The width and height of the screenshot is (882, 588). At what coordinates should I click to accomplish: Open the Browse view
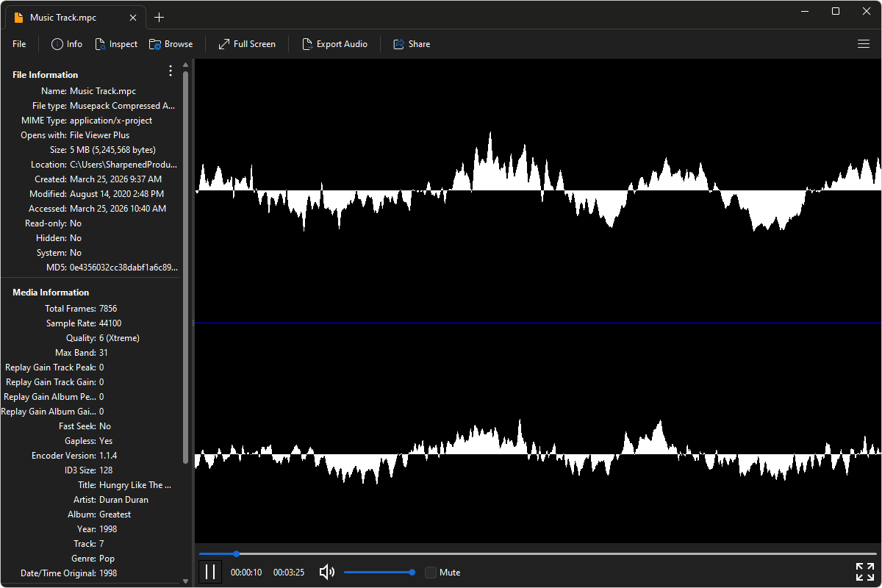click(171, 44)
